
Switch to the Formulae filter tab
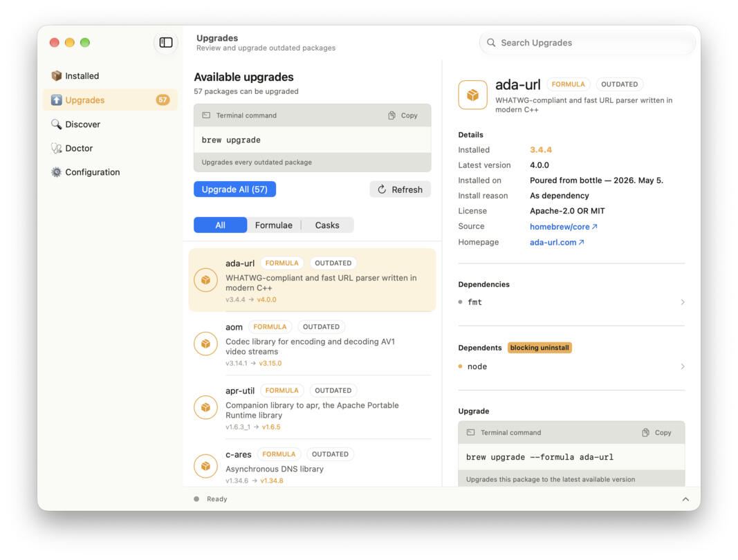pyautogui.click(x=273, y=225)
